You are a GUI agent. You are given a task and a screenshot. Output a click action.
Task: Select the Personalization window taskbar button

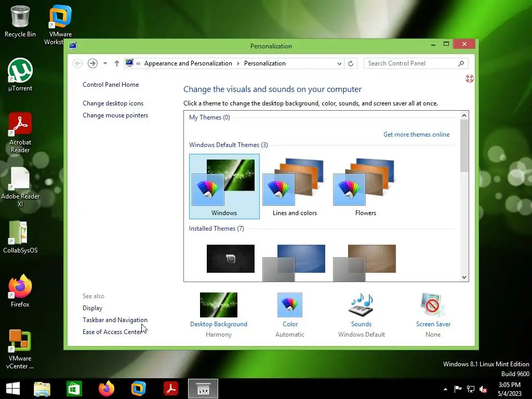pos(203,389)
